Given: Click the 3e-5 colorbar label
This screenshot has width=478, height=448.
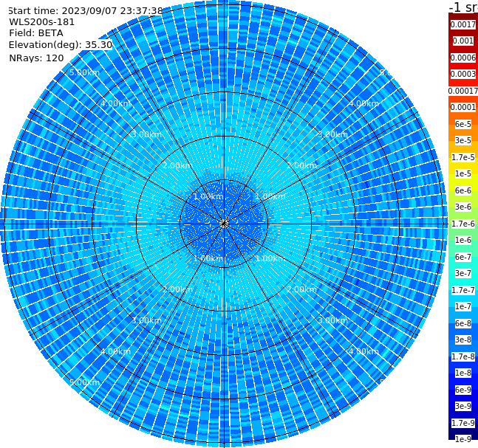Looking at the screenshot, I should coord(463,140).
